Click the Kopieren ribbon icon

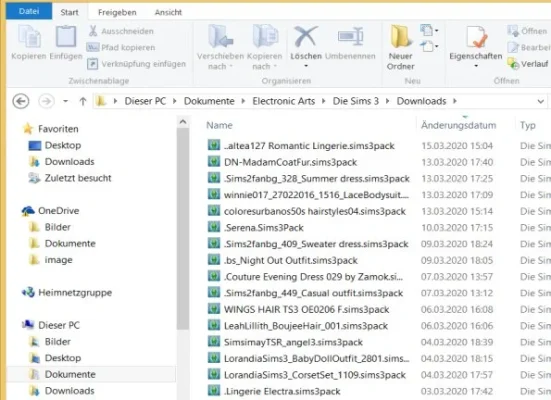[x=29, y=37]
